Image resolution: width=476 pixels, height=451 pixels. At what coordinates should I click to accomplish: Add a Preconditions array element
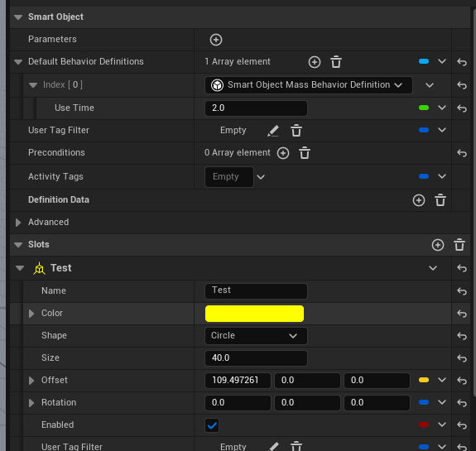click(x=283, y=153)
